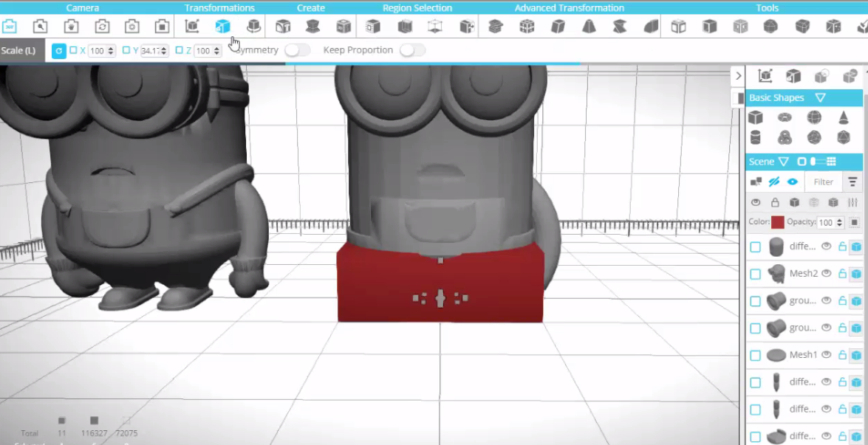Image resolution: width=868 pixels, height=445 pixels.
Task: Select the 360 view camera icon
Action: pos(10,26)
